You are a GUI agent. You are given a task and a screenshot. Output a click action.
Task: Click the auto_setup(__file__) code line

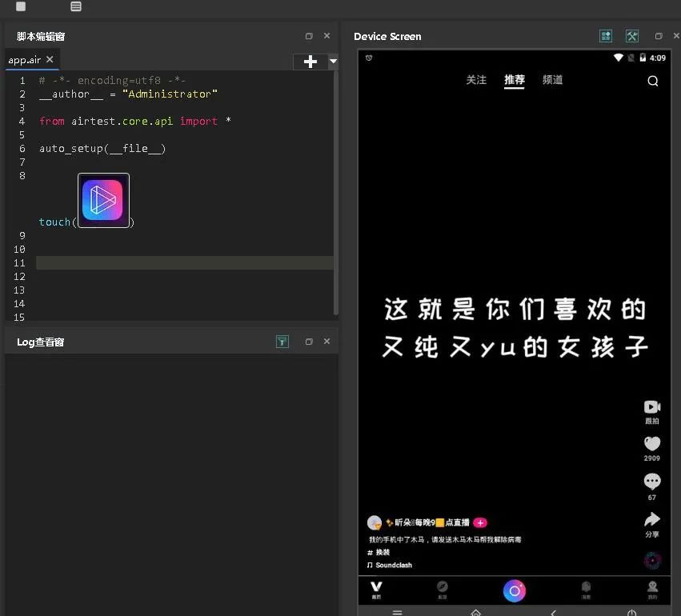tap(102, 149)
